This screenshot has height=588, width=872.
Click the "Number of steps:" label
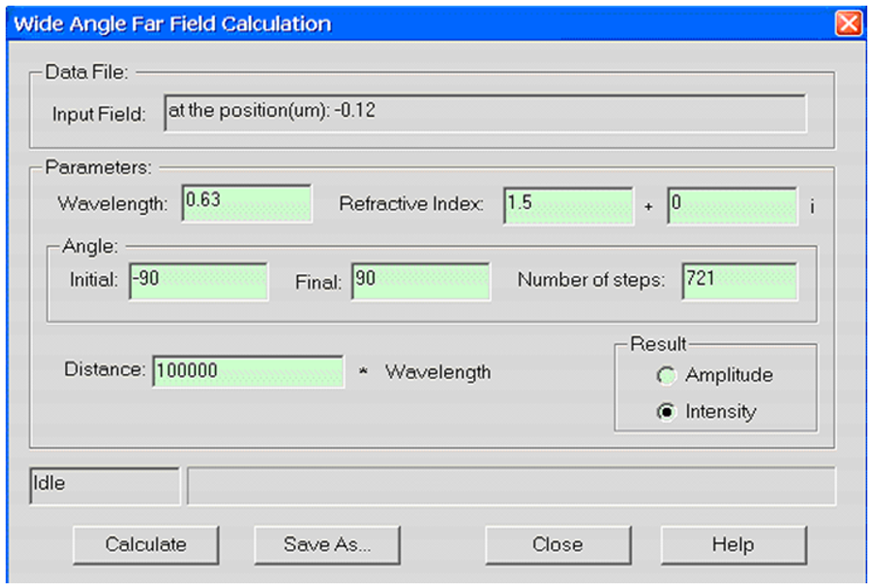point(591,280)
